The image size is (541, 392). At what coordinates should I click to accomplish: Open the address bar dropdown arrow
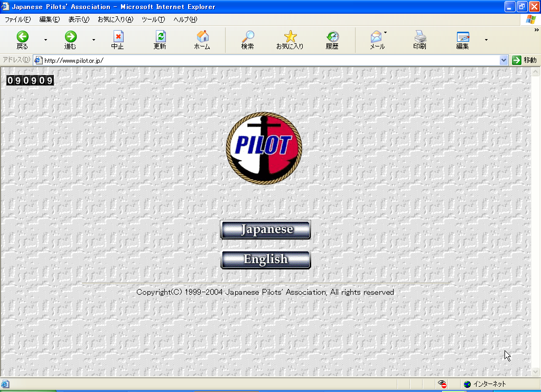(503, 60)
